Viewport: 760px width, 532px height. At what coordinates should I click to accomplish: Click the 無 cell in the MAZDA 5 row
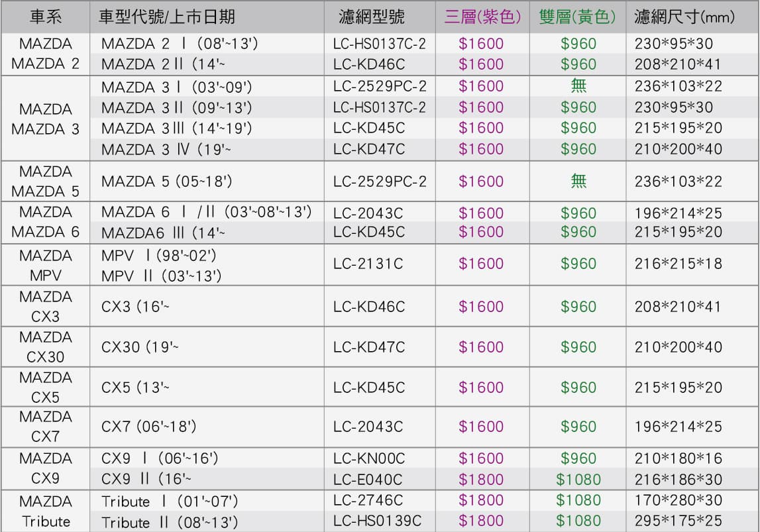coord(578,181)
